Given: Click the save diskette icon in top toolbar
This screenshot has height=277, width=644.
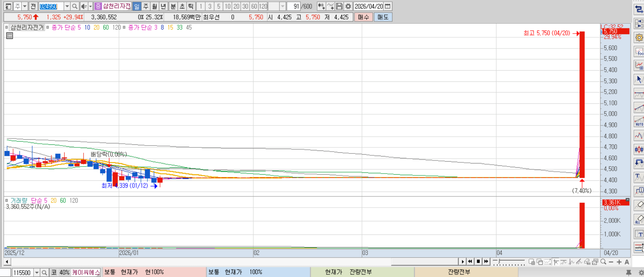Looking at the screenshot, I should click(339, 6).
